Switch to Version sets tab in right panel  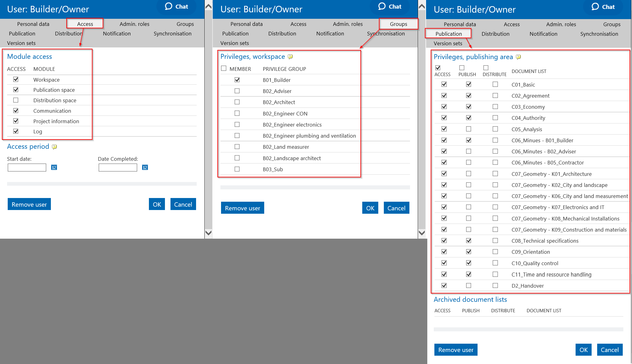[x=448, y=43]
